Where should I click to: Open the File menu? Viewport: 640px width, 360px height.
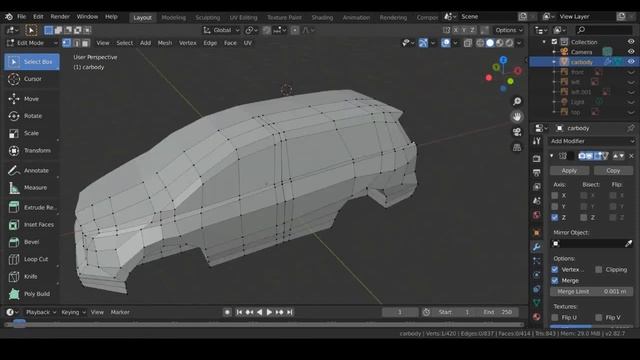coord(21,17)
